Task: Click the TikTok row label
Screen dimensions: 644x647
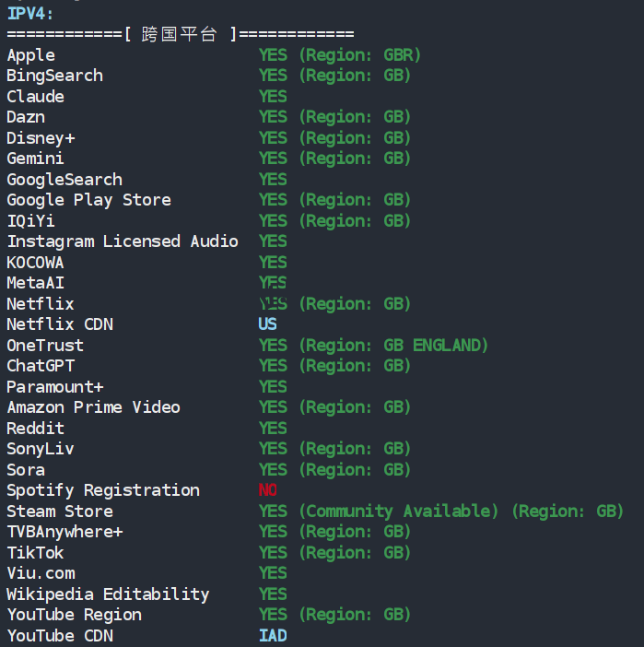Action: tap(35, 553)
